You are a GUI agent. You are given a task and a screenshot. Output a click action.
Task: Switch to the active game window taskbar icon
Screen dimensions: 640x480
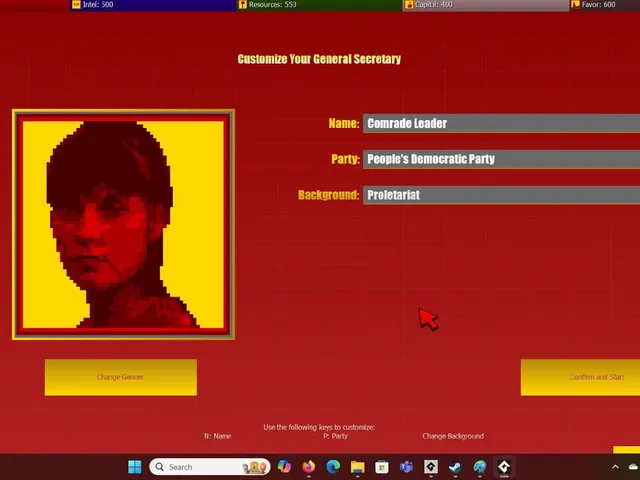[x=504, y=466]
